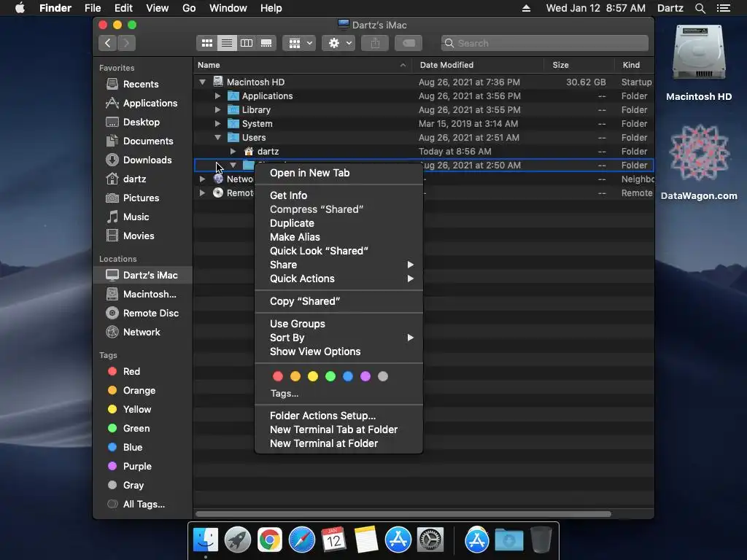The image size is (747, 560).
Task: Switch to list view in Finder toolbar
Action: tap(227, 43)
